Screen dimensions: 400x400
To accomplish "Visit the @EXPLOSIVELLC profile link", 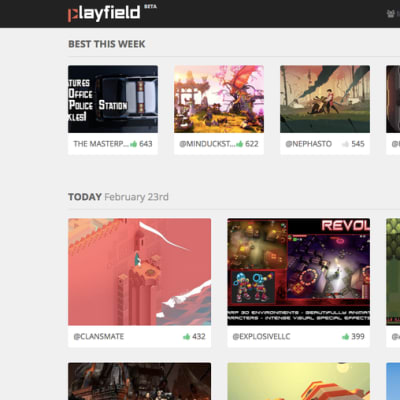I will point(261,336).
